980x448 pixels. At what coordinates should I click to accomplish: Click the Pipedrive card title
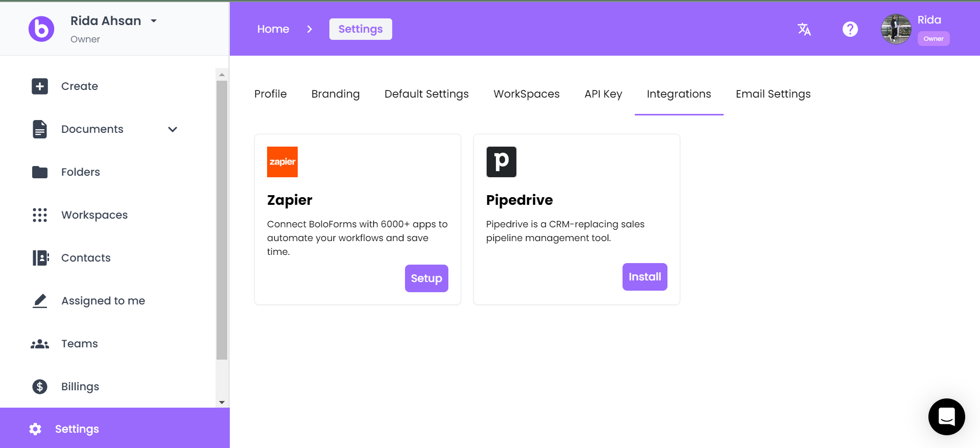click(519, 200)
